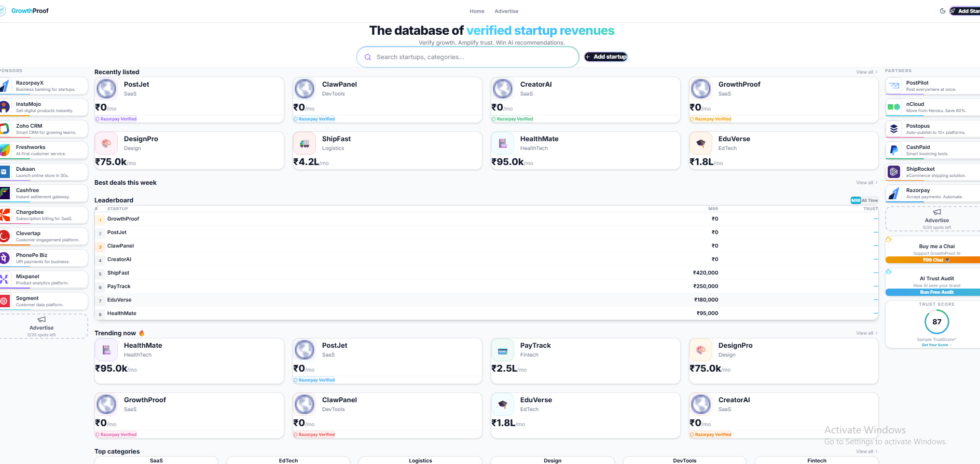Click the ShipRocket partner logo
Screen dimensions: 980x464
click(894, 172)
